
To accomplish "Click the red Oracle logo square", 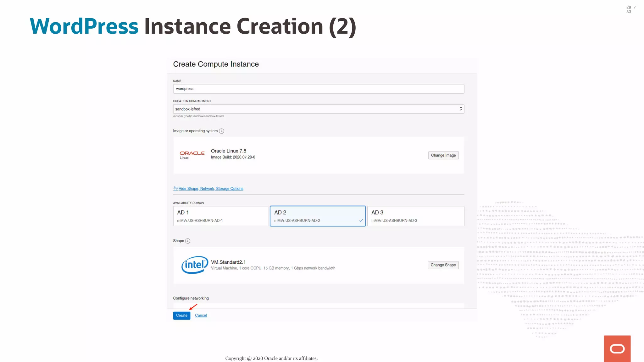I will (x=617, y=348).
